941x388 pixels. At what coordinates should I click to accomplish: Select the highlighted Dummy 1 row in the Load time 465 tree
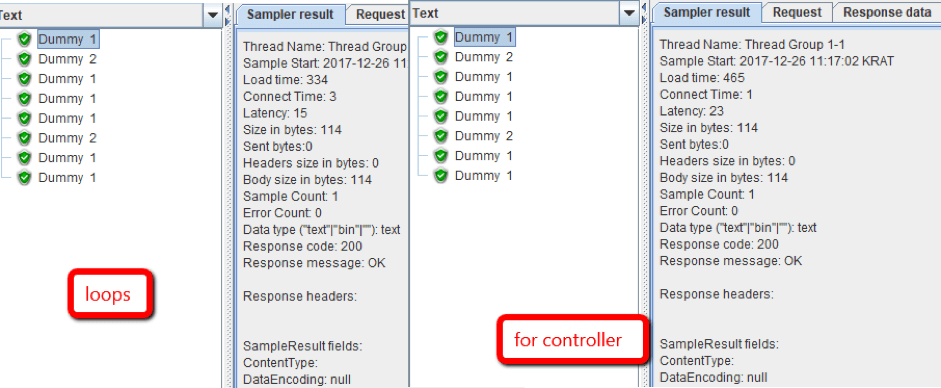[x=485, y=37]
